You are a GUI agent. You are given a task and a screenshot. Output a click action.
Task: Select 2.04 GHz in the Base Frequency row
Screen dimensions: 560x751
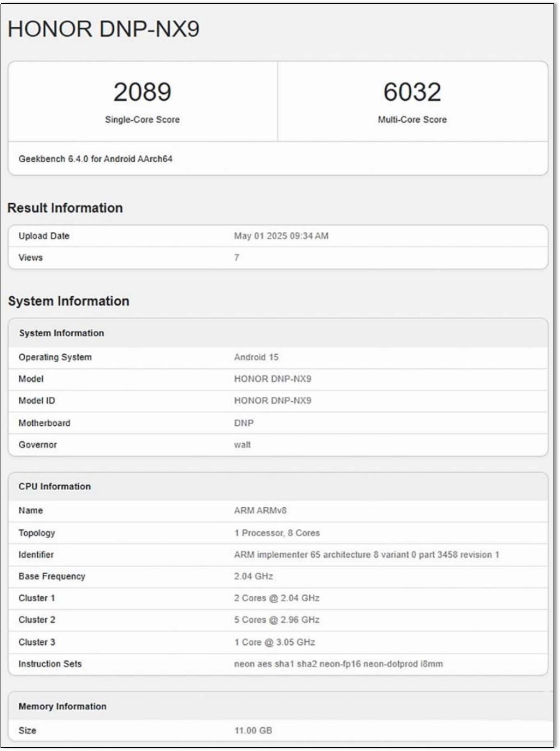coord(254,576)
